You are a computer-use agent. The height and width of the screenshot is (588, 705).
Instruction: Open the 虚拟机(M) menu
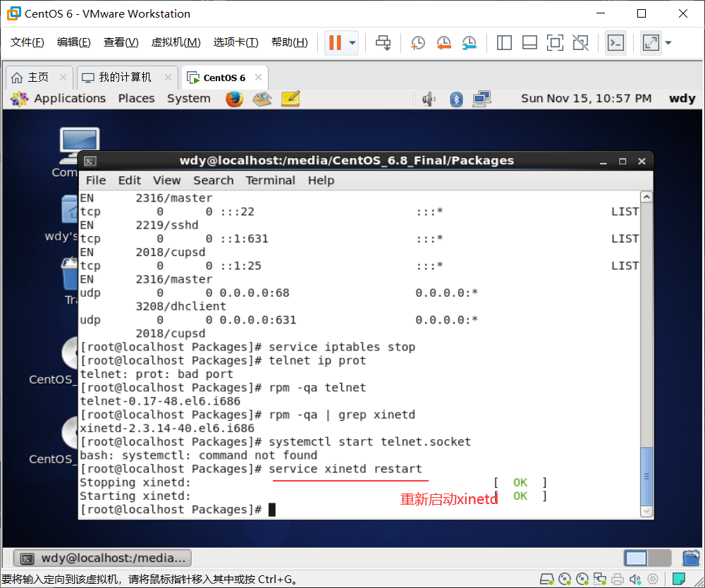tap(176, 42)
